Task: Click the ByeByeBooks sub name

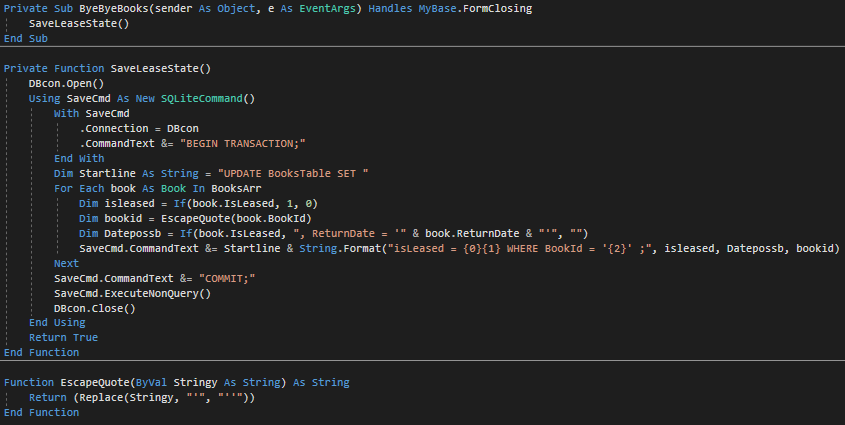Action: (114, 8)
